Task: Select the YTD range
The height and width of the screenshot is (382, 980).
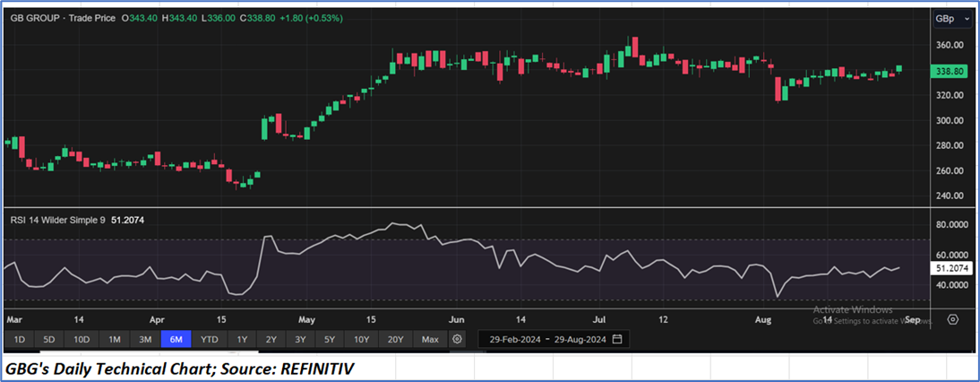Action: tap(209, 339)
